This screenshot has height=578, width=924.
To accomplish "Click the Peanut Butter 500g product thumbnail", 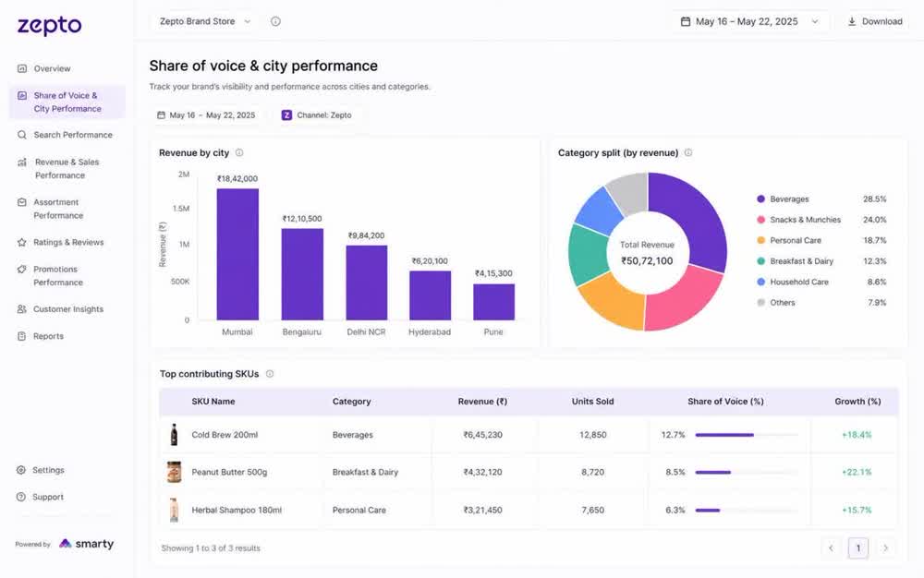I will (x=174, y=472).
